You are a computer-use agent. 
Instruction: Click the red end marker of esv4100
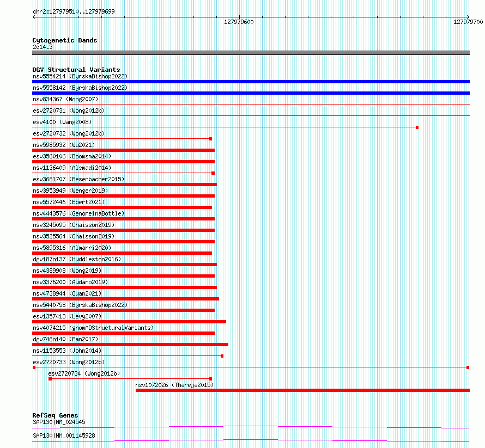coord(417,127)
